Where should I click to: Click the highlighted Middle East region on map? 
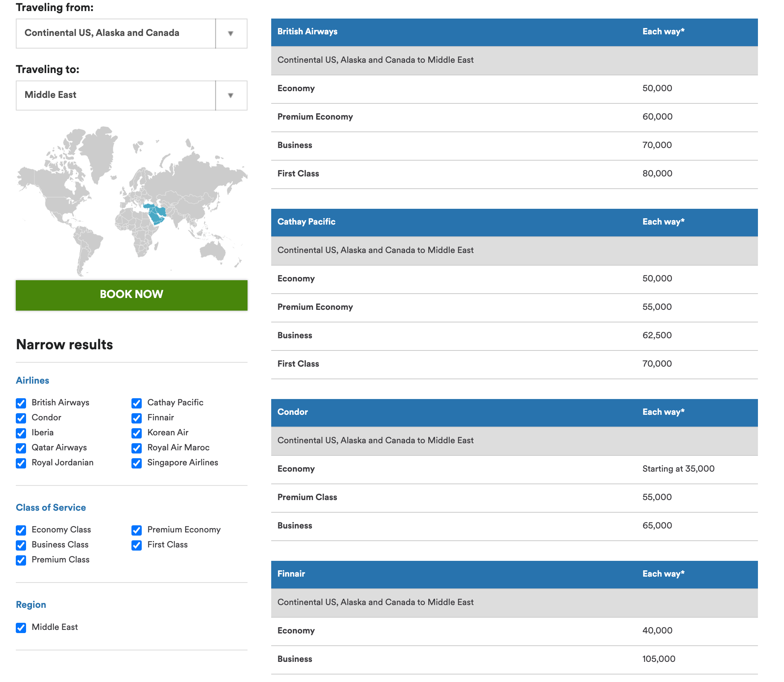[x=156, y=214]
